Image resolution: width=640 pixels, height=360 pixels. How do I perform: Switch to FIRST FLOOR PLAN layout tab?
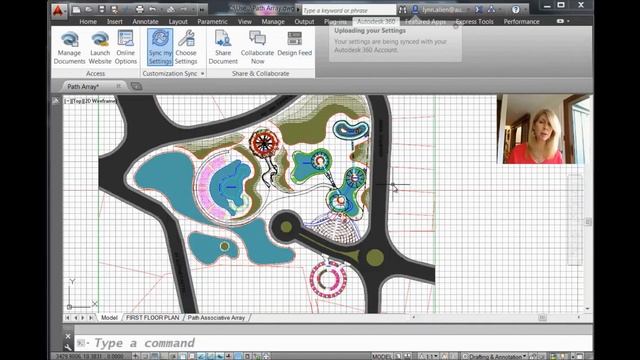click(x=153, y=318)
